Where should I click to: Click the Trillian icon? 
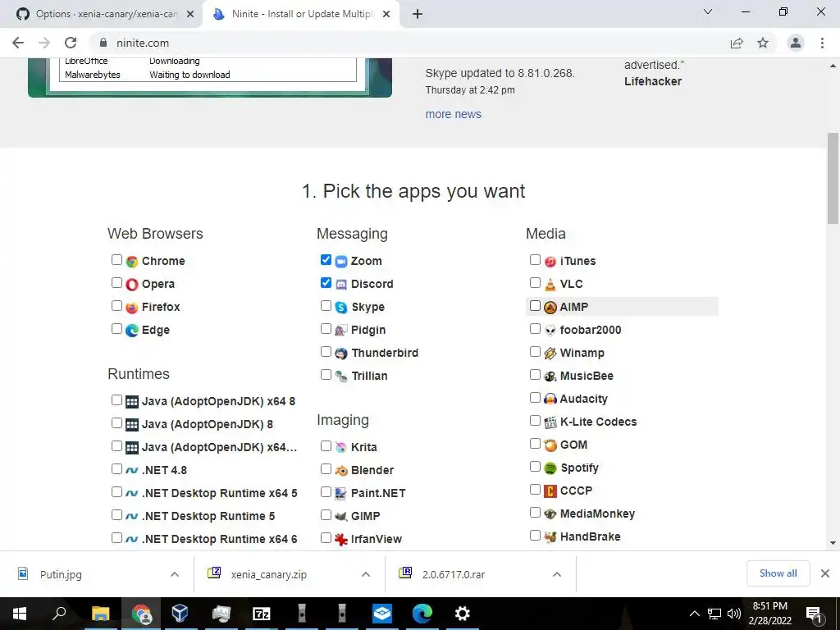click(341, 376)
